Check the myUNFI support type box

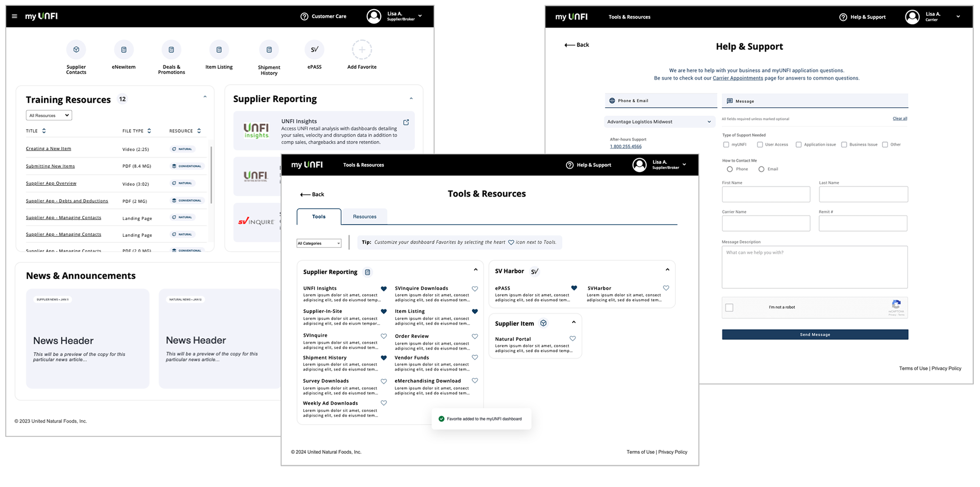(x=726, y=144)
